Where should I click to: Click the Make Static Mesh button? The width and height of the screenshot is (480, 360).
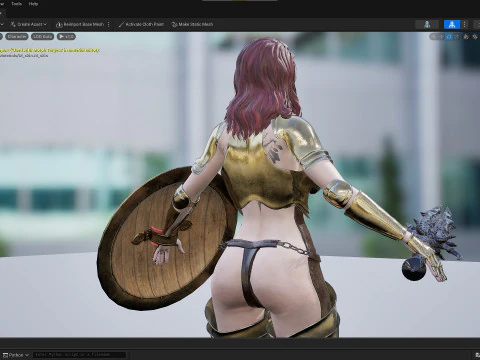192,24
